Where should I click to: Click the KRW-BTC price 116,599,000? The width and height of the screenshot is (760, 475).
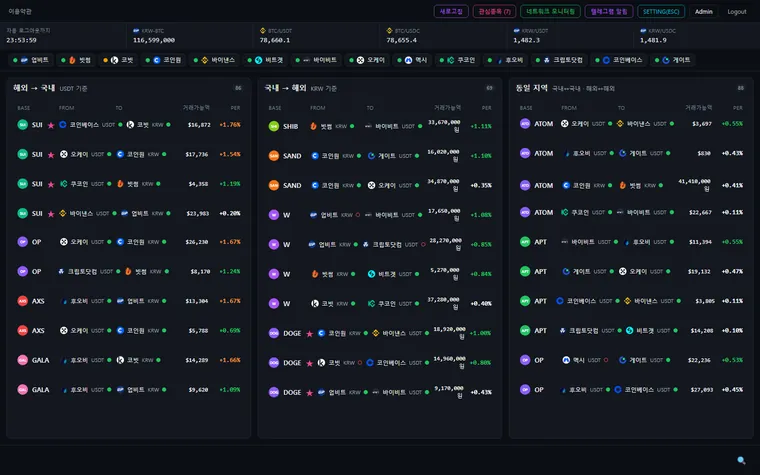coord(154,40)
